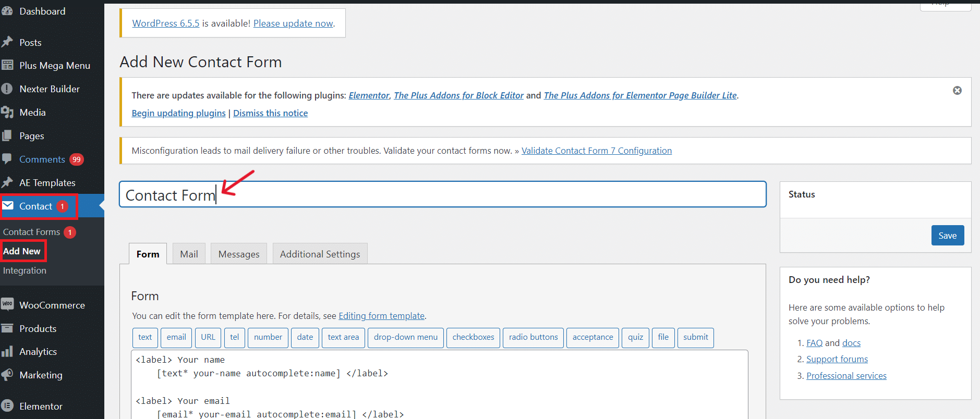
Task: Open the Integration submenu
Action: (x=25, y=270)
